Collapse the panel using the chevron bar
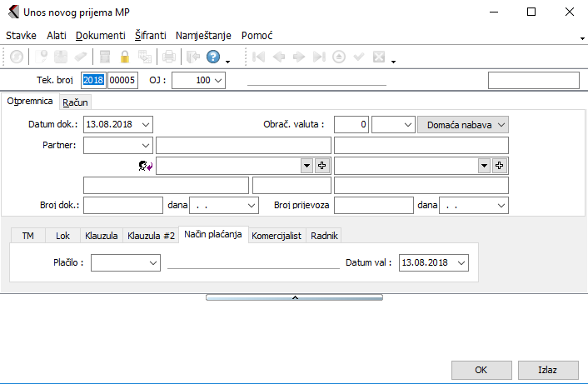This screenshot has width=588, height=384. pyautogui.click(x=294, y=297)
